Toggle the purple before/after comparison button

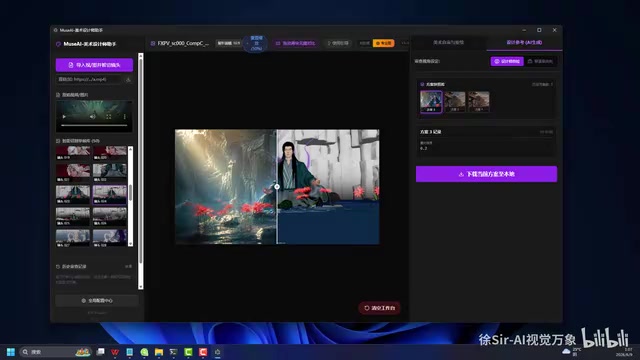pos(296,43)
